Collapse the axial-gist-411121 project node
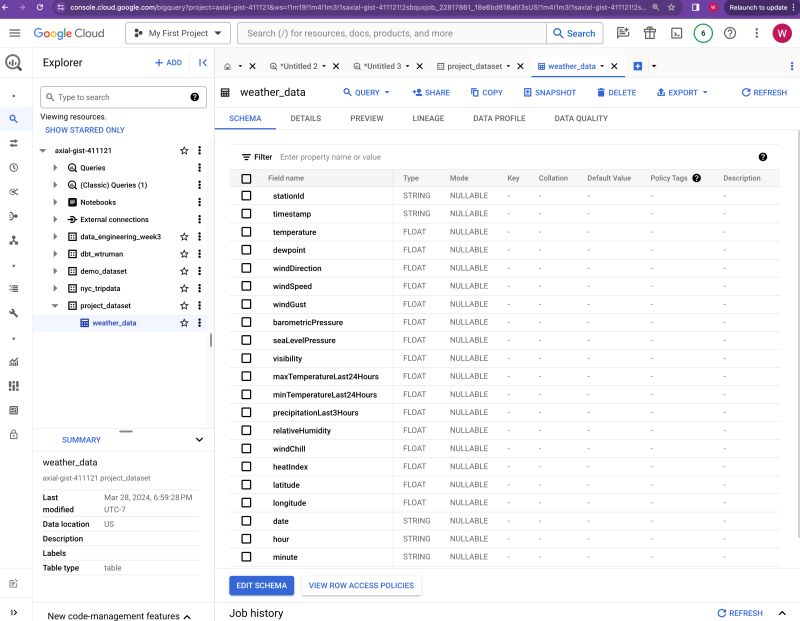The height and width of the screenshot is (621, 800). click(x=43, y=151)
